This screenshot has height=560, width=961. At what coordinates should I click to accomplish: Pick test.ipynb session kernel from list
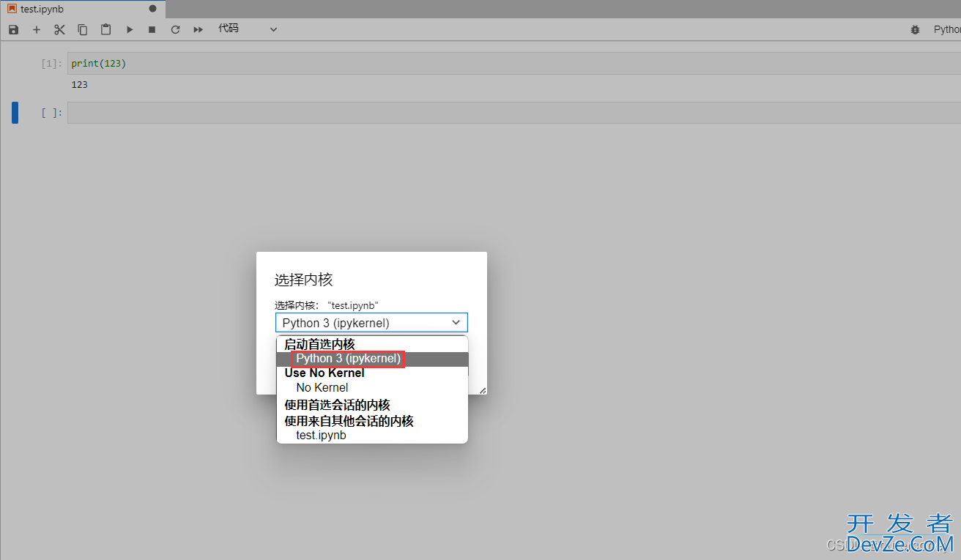pos(321,436)
